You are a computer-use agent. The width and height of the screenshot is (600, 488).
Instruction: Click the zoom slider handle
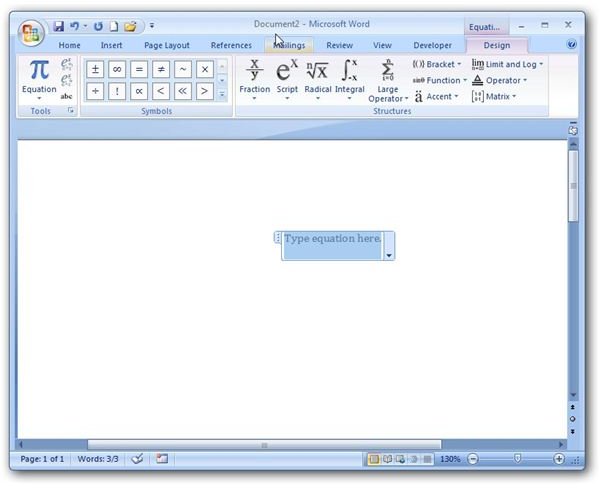pos(517,458)
